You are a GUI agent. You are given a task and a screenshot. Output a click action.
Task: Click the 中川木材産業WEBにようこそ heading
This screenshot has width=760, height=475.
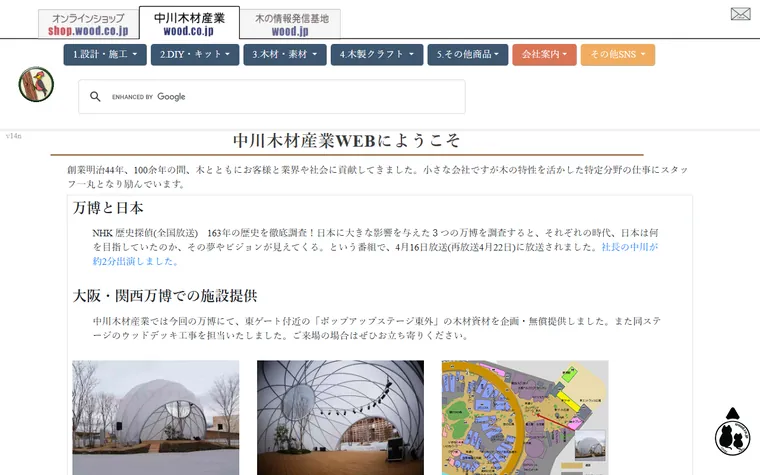pyautogui.click(x=346, y=141)
